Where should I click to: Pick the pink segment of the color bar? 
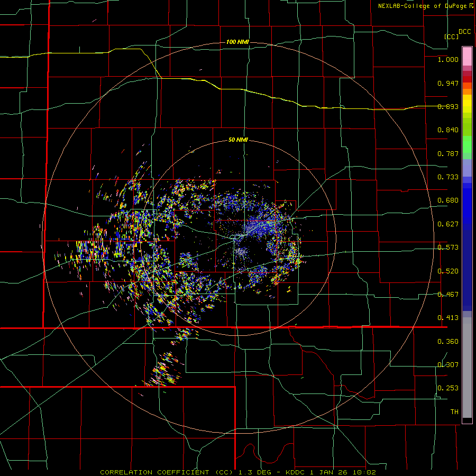click(467, 57)
